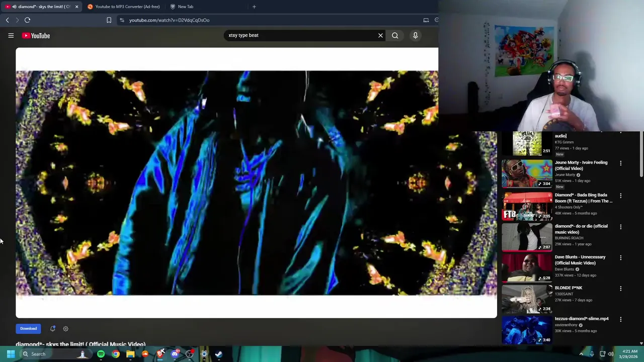This screenshot has width=644, height=362.
Task: Open Google Chrome from the taskbar
Action: click(x=116, y=354)
